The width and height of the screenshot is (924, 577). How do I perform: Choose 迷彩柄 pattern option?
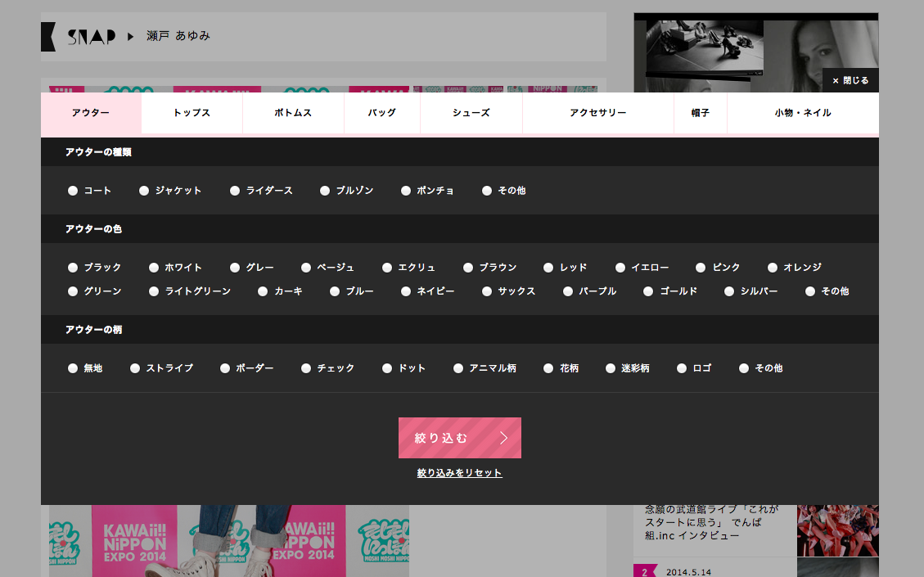click(611, 368)
